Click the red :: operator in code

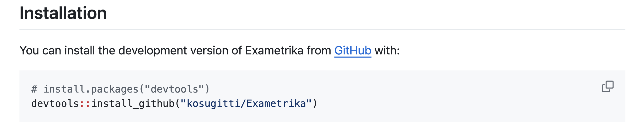pyautogui.click(x=85, y=104)
